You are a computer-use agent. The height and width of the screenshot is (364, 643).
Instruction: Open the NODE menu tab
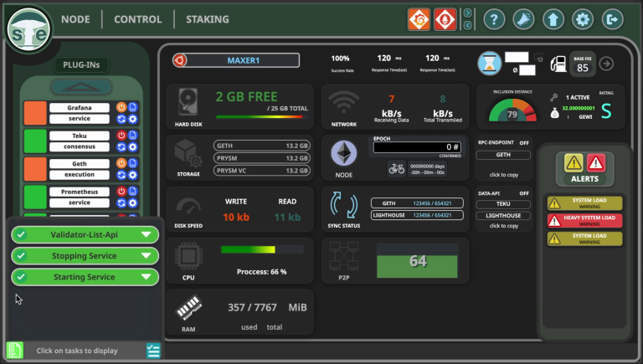coord(75,19)
